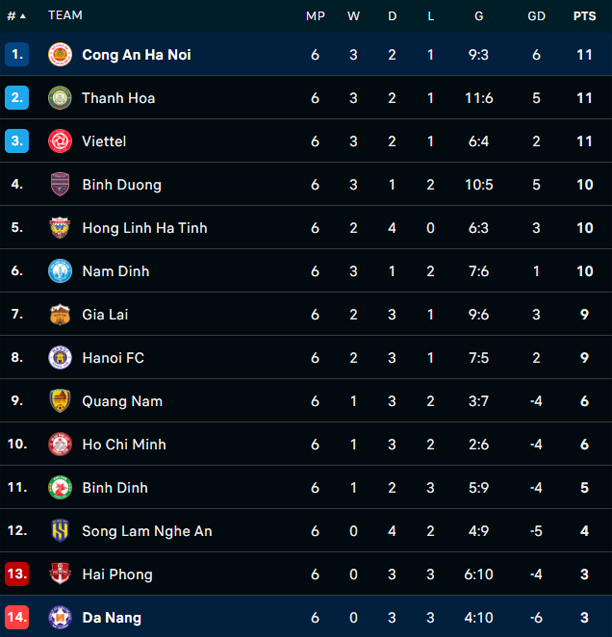Click the red rank 13 badge
Image resolution: width=612 pixels, height=637 pixels.
click(x=17, y=574)
